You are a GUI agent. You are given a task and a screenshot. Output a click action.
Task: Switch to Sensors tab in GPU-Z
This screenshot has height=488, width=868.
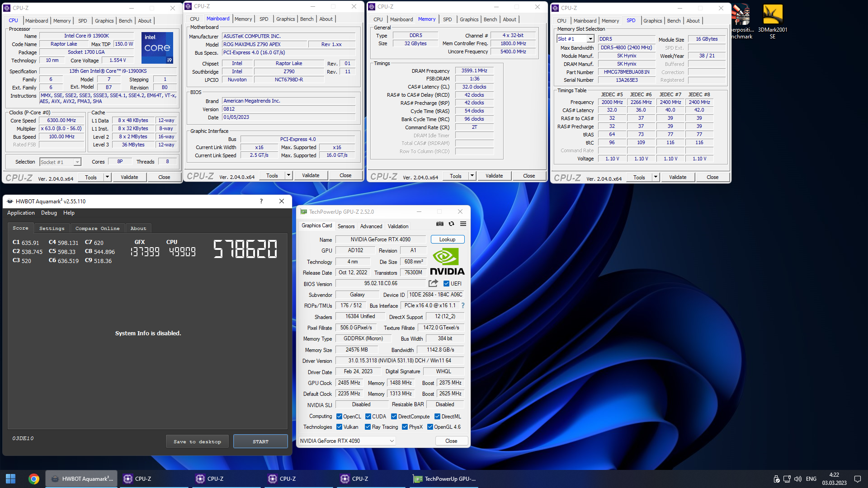[x=346, y=226]
